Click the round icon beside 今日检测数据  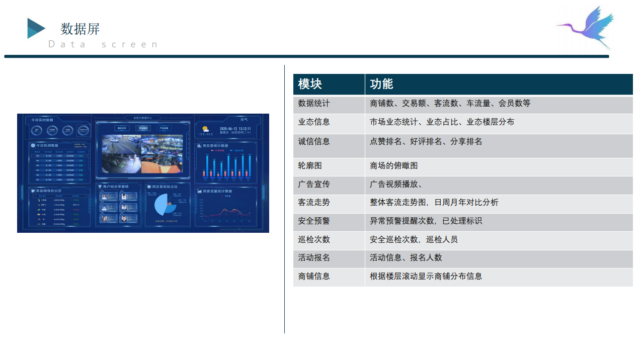[x=33, y=145]
